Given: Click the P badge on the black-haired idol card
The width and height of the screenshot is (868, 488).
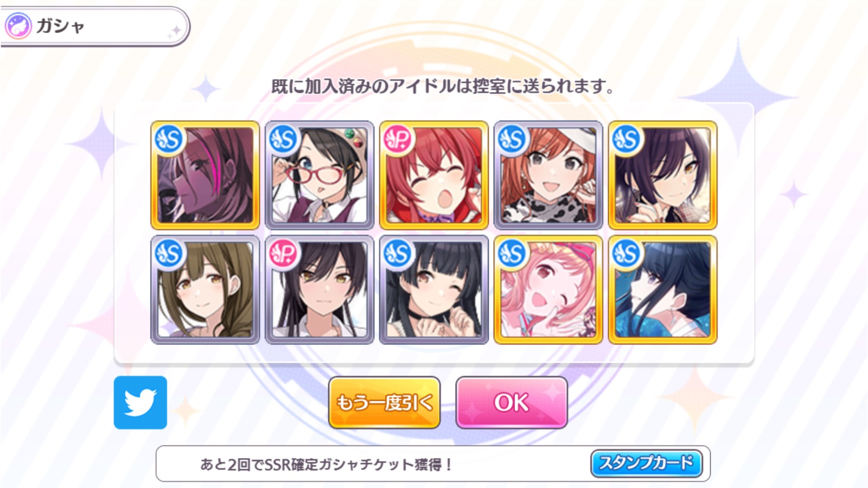Looking at the screenshot, I should (284, 254).
